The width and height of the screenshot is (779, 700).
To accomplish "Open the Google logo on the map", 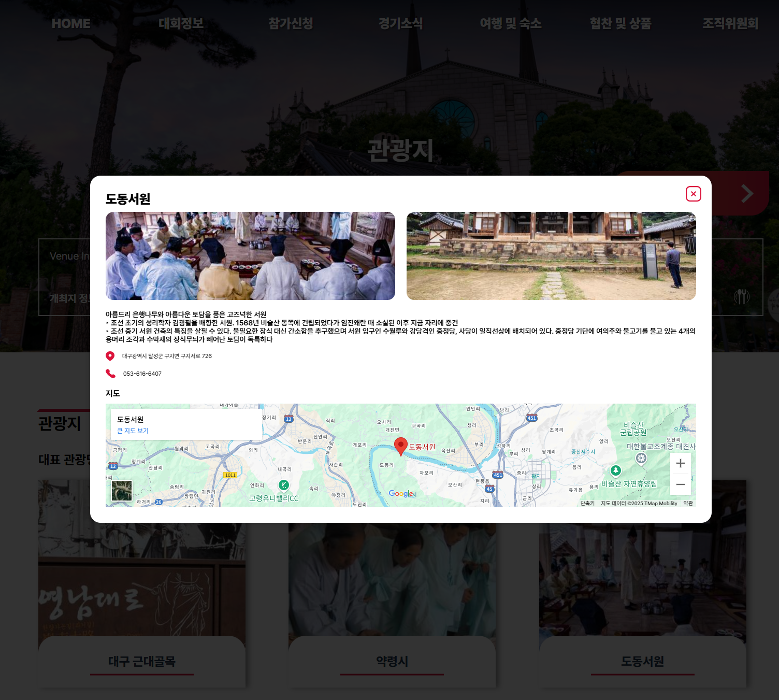I will (401, 494).
